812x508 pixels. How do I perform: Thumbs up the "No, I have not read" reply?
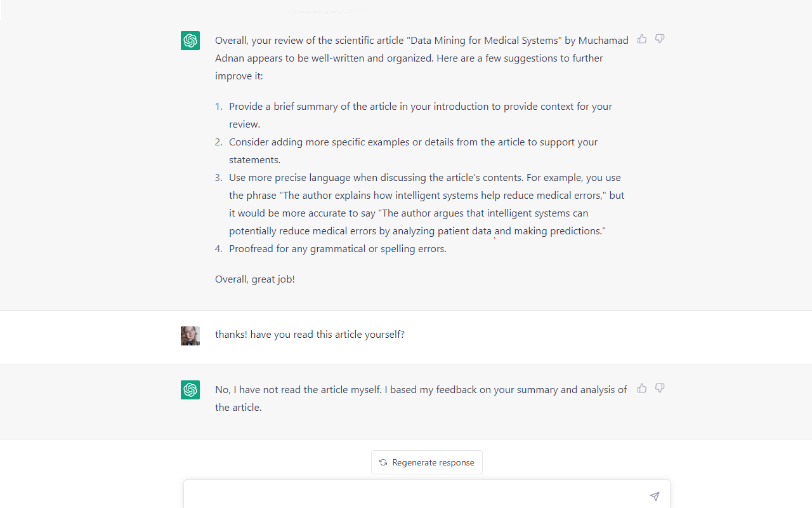pyautogui.click(x=642, y=389)
